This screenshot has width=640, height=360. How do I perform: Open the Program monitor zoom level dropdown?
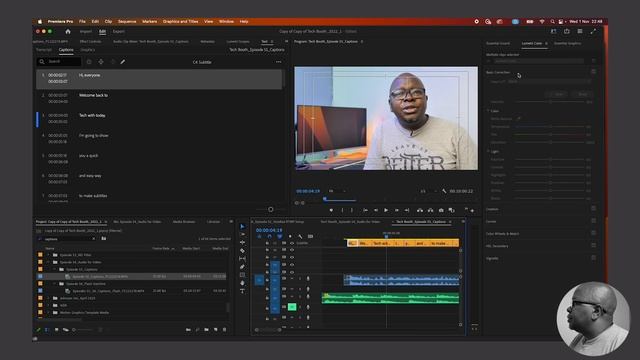pyautogui.click(x=337, y=191)
